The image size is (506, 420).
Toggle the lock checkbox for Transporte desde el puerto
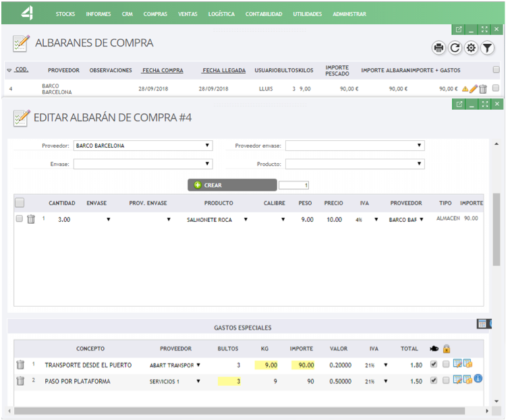point(446,364)
